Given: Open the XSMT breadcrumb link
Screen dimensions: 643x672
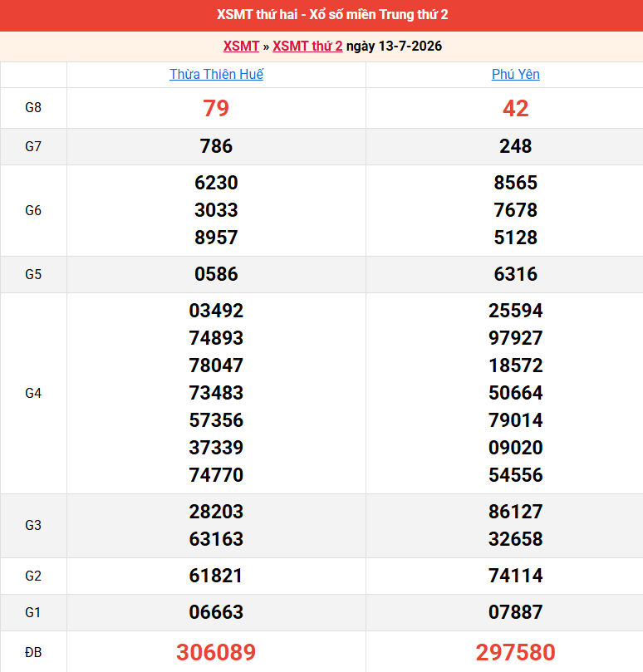Looking at the screenshot, I should [241, 46].
